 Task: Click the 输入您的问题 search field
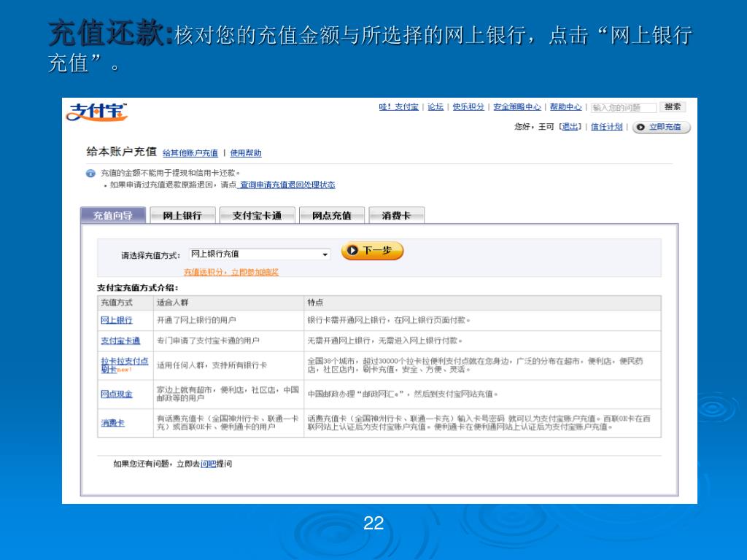[624, 108]
